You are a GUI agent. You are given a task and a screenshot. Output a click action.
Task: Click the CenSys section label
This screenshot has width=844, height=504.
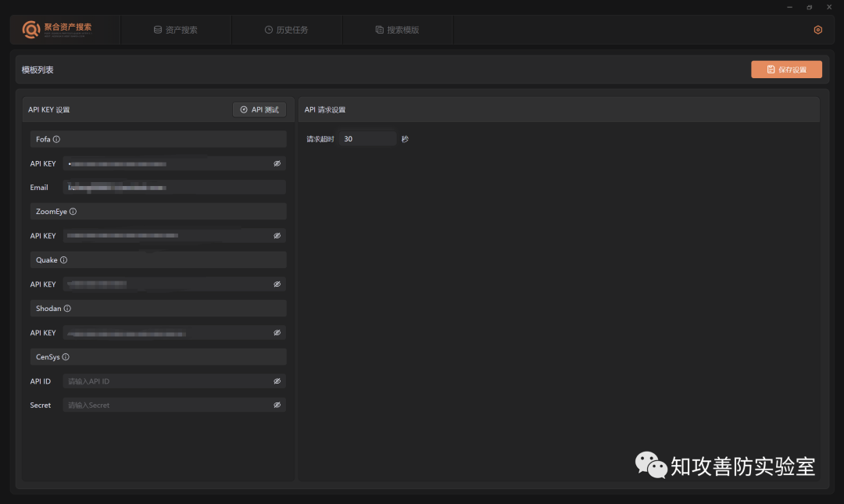point(48,357)
